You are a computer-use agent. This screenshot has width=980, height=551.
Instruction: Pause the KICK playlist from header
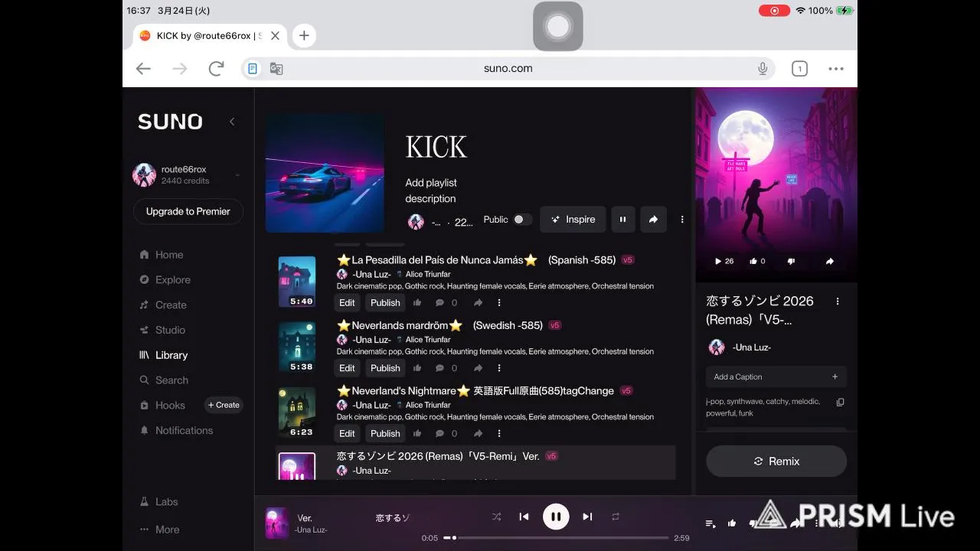(622, 220)
